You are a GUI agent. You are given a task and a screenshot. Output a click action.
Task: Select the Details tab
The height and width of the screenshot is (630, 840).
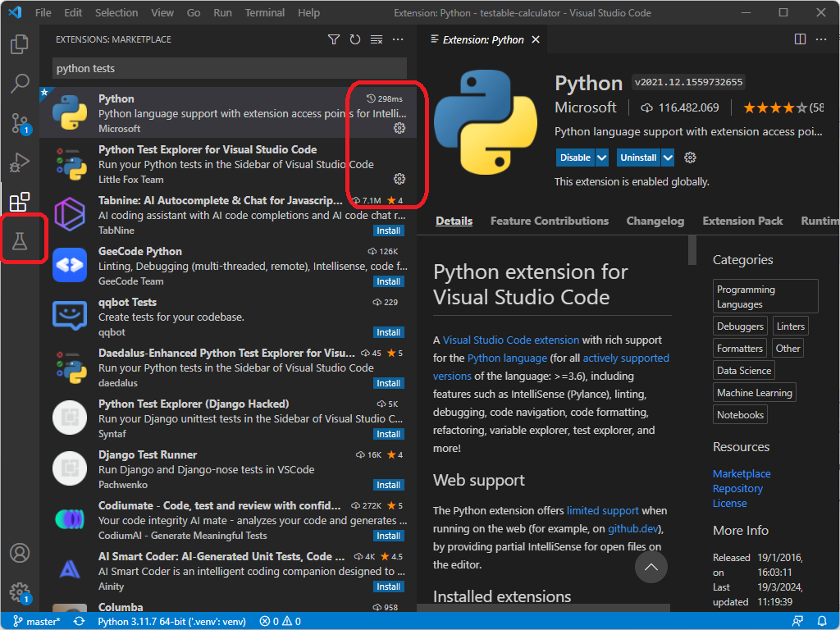(x=454, y=221)
